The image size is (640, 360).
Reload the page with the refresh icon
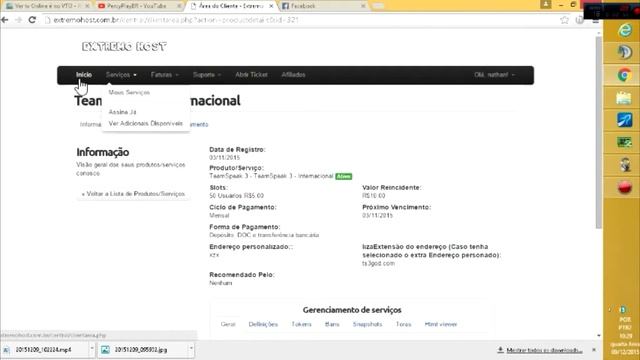point(32,20)
